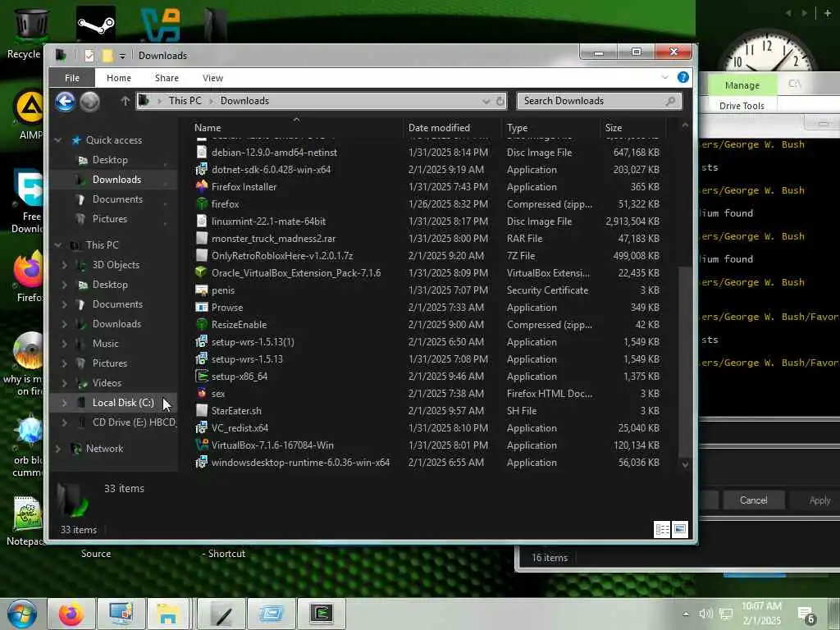Expand the ribbon chevron
Viewport: 840px width, 630px height.
tap(664, 77)
